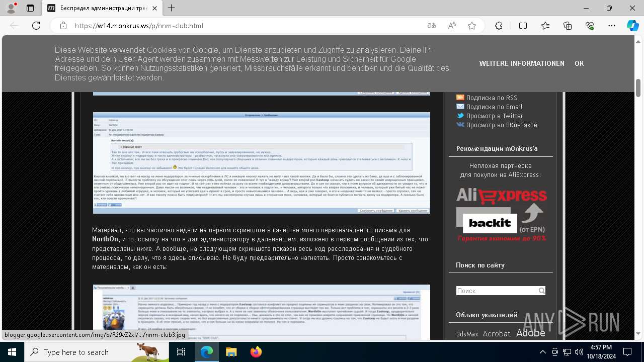The width and height of the screenshot is (644, 362).
Task: Turn on Read aloud
Action: click(452, 26)
